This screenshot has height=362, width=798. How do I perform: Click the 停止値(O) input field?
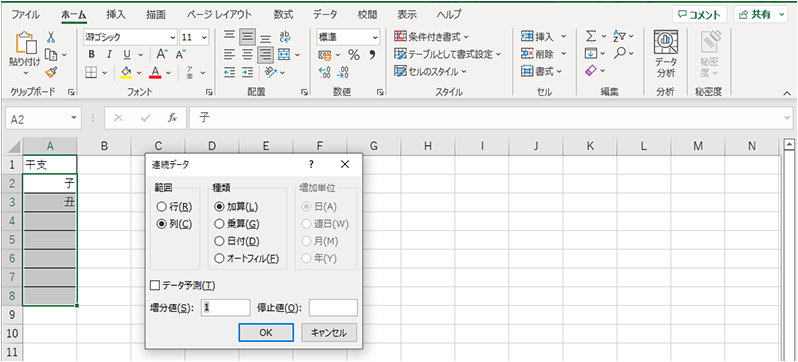click(x=333, y=308)
